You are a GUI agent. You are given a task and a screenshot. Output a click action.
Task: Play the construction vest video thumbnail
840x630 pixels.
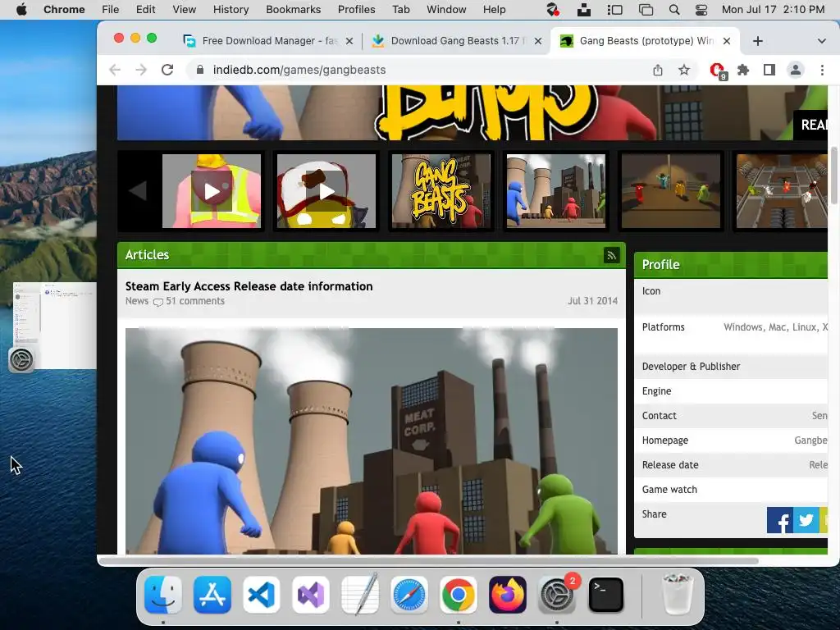click(212, 190)
